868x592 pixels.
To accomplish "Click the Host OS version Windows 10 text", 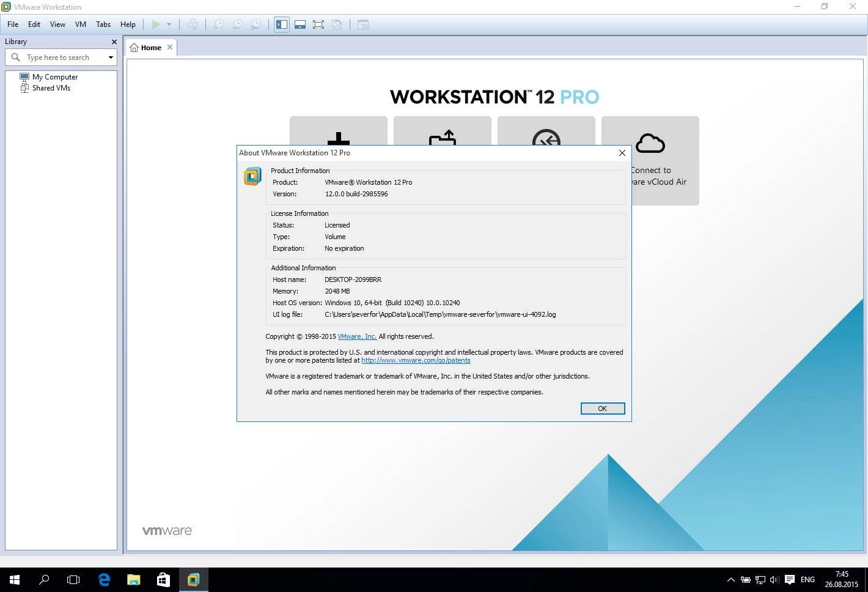I will (x=392, y=303).
